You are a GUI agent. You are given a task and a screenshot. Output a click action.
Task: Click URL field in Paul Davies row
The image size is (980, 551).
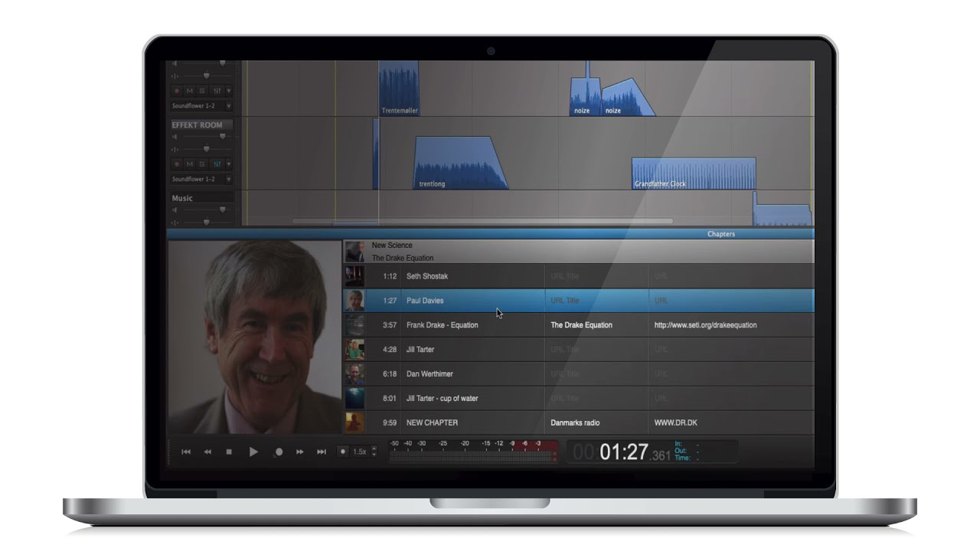pyautogui.click(x=731, y=301)
